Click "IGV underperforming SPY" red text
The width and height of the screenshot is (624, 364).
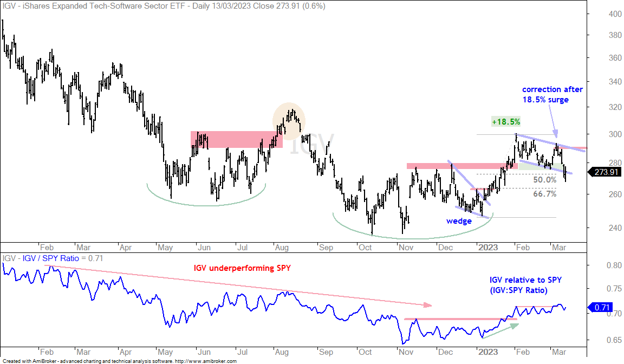[x=242, y=268]
